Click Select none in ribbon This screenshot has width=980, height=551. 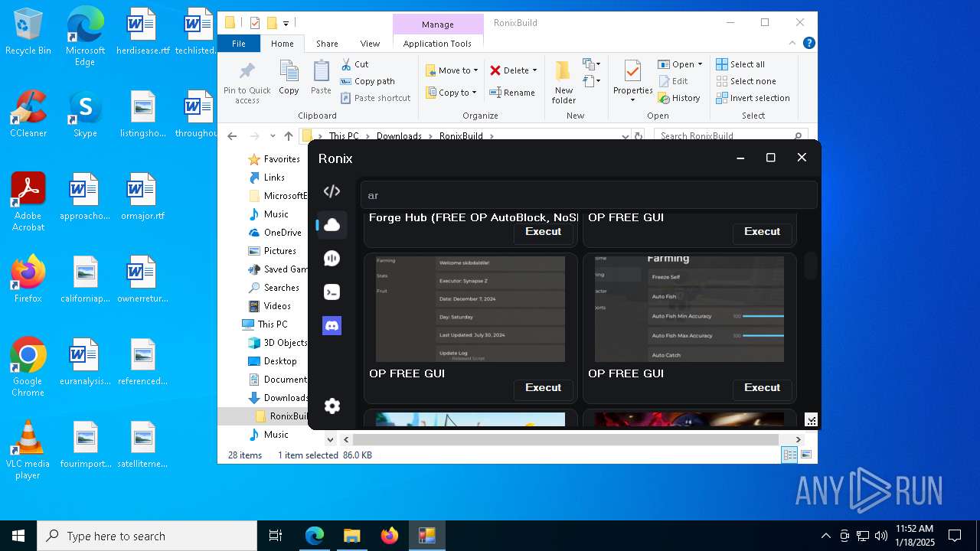pos(746,81)
